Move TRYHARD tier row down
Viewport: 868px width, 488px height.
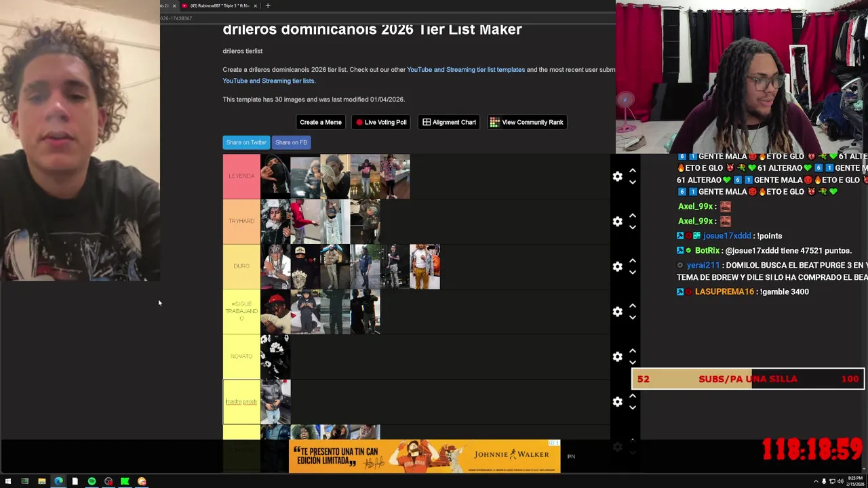click(x=633, y=227)
